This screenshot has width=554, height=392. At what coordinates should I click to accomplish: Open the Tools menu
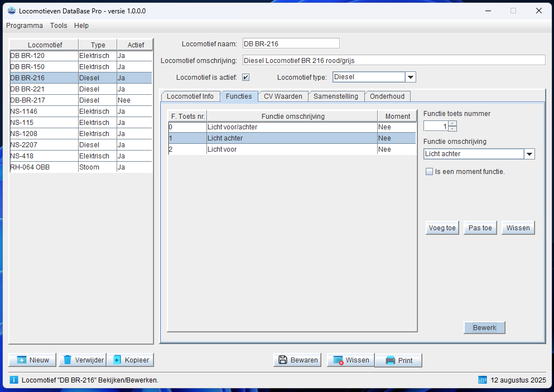click(x=58, y=26)
